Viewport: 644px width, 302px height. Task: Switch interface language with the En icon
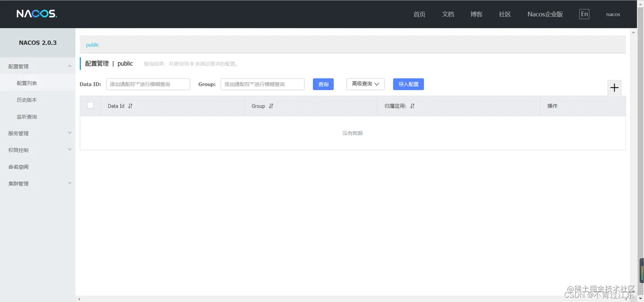[x=584, y=14]
